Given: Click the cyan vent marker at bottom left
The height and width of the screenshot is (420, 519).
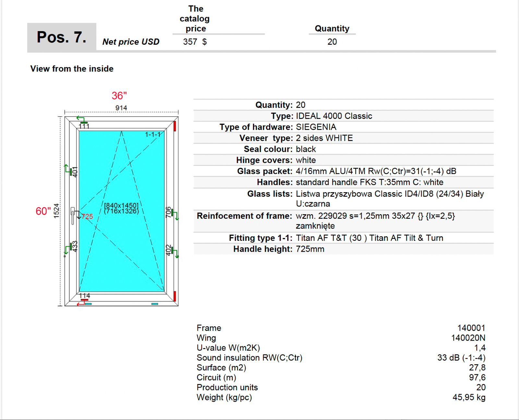Looking at the screenshot, I should tap(88, 304).
